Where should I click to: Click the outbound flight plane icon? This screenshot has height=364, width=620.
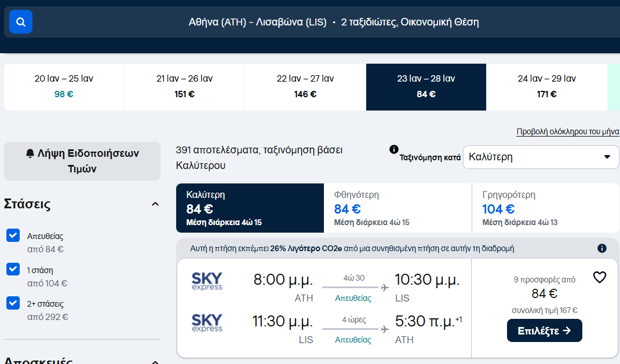point(384,288)
